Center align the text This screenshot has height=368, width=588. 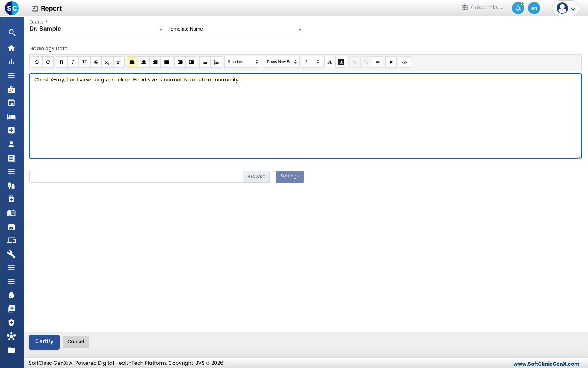click(144, 62)
